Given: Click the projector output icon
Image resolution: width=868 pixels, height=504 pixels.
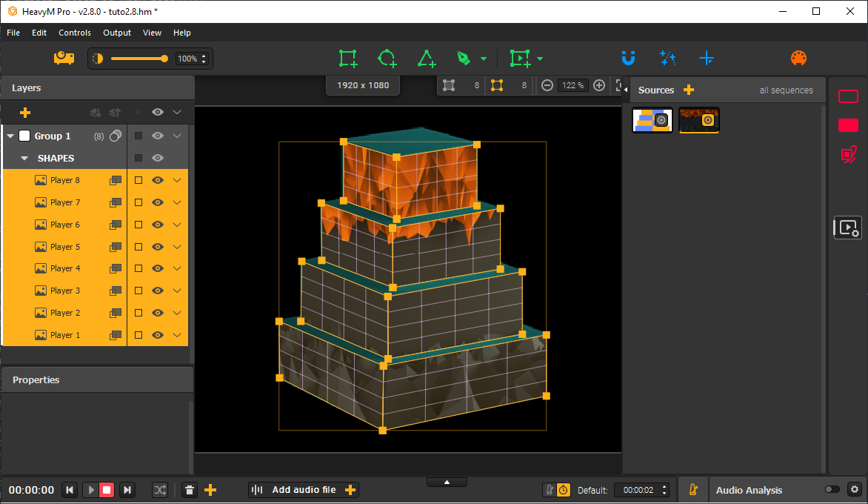Looking at the screenshot, I should [64, 58].
